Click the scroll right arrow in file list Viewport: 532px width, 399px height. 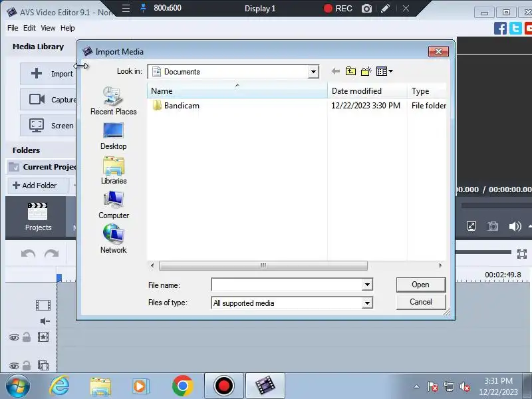tap(440, 265)
